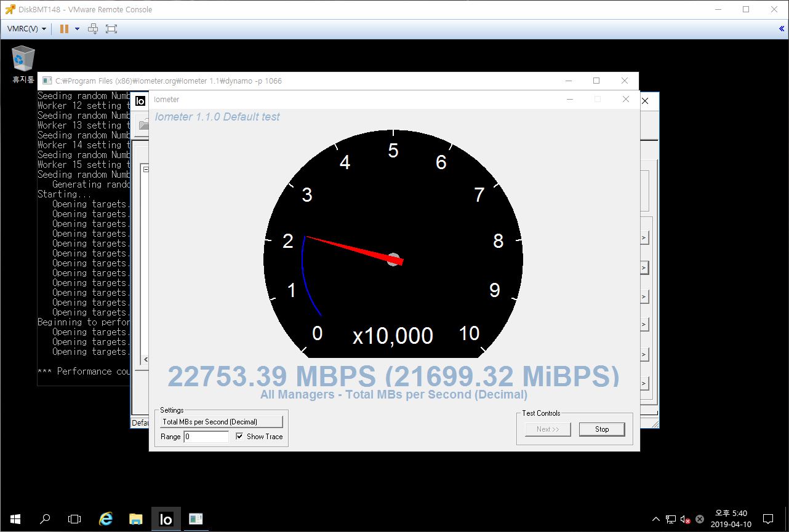Click console line 'Starting...'
This screenshot has width=789, height=532.
65,194
